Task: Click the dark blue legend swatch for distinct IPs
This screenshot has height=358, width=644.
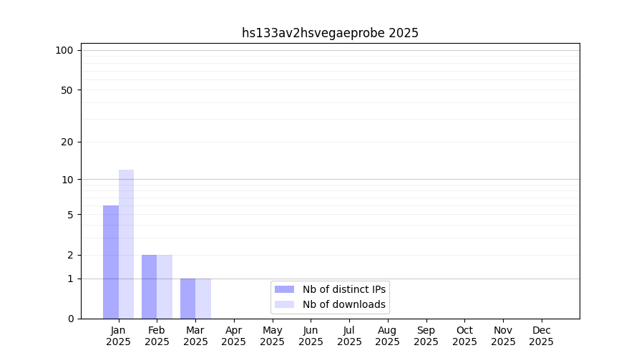Action: pos(284,289)
